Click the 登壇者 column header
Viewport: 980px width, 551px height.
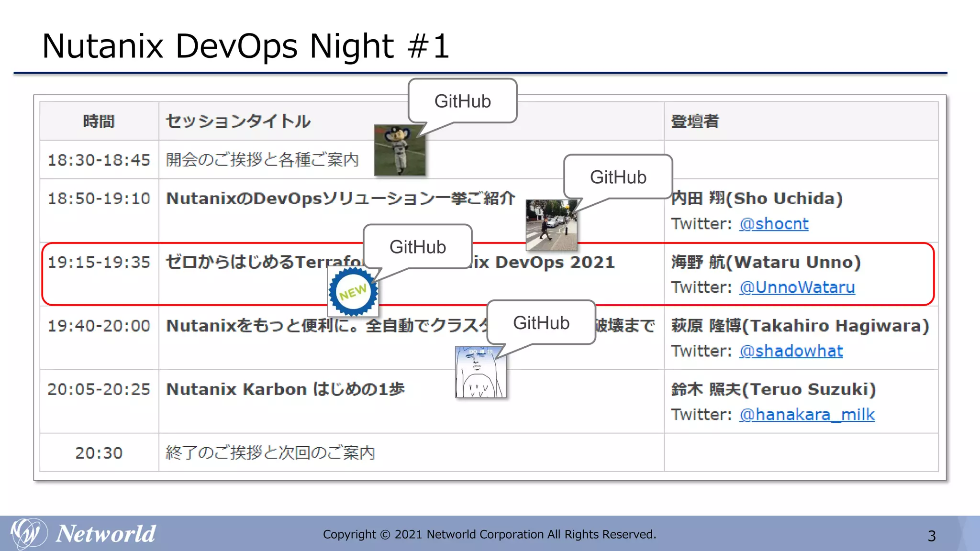coord(694,121)
